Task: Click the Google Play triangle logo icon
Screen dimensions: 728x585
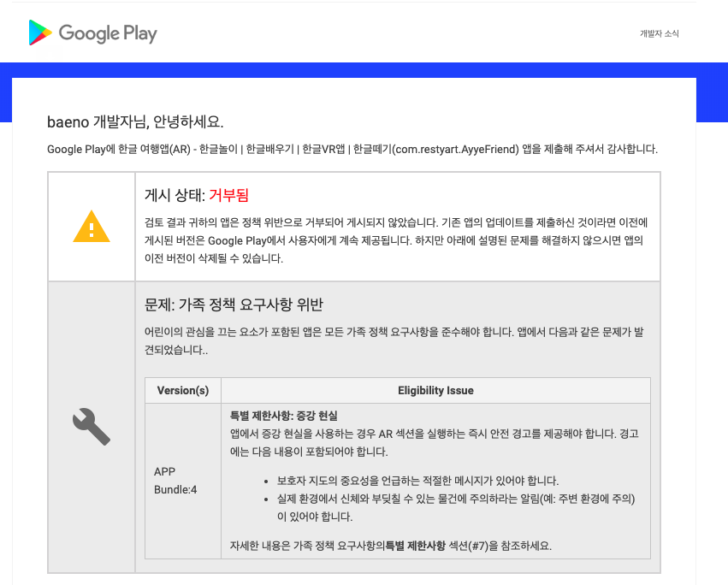Action: 40,32
